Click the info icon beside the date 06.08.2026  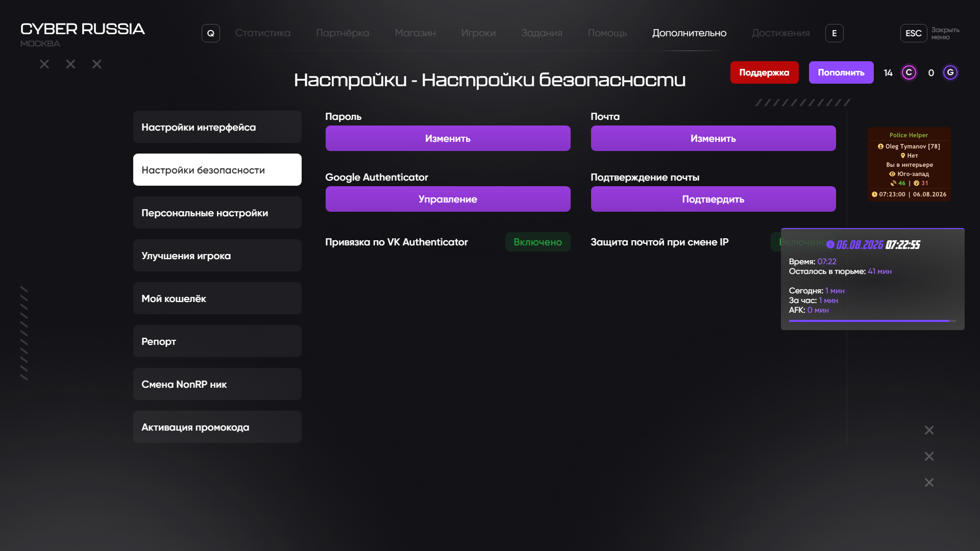tap(830, 244)
